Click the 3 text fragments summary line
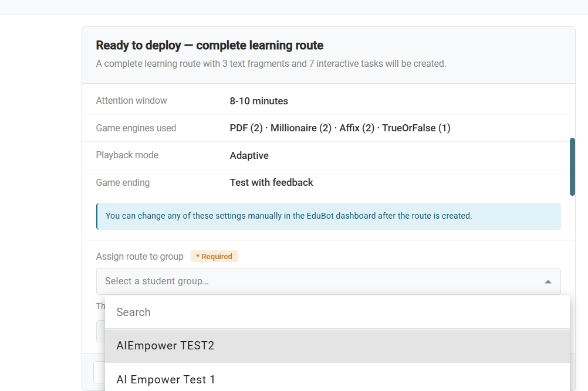Viewport: 588px width, 391px height. pos(271,64)
